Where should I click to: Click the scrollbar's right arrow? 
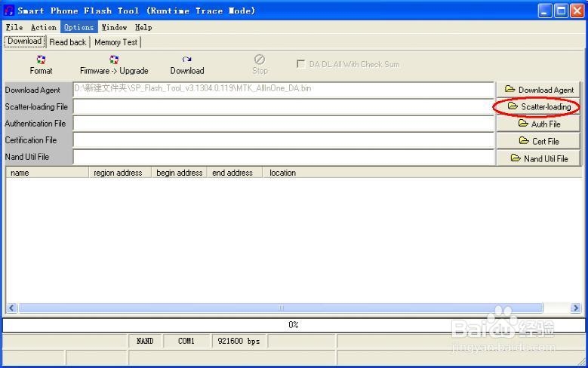pos(576,308)
